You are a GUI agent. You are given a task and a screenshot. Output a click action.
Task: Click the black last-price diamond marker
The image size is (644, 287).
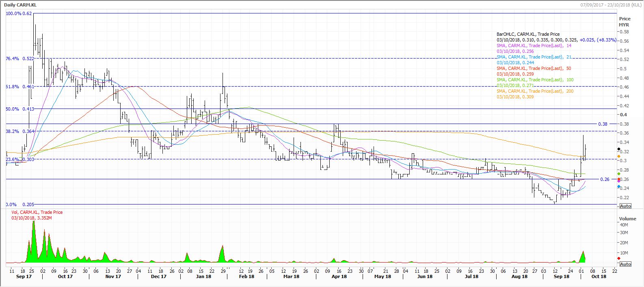[618, 149]
